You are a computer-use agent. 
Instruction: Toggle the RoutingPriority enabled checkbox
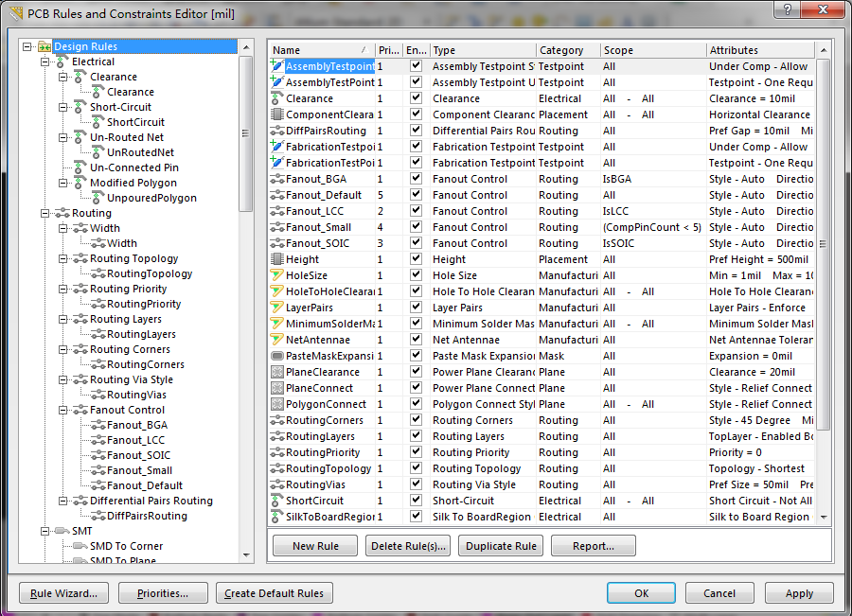pyautogui.click(x=416, y=452)
